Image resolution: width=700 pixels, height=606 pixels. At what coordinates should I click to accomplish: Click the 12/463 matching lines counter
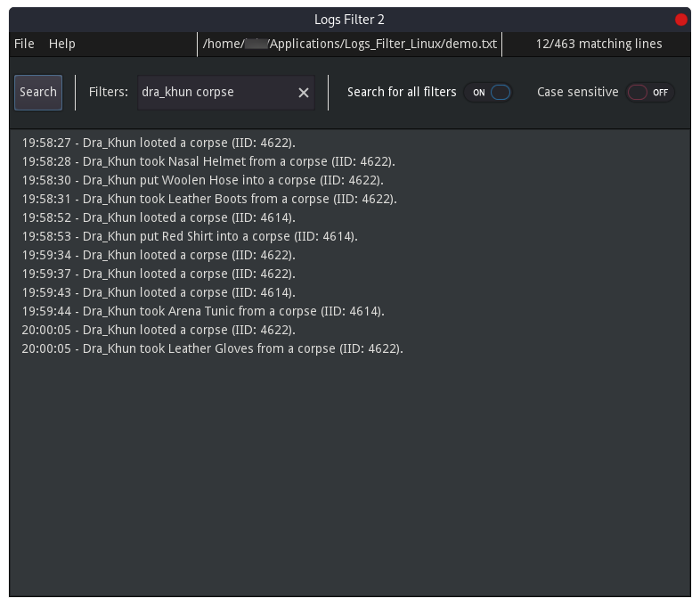(x=598, y=44)
